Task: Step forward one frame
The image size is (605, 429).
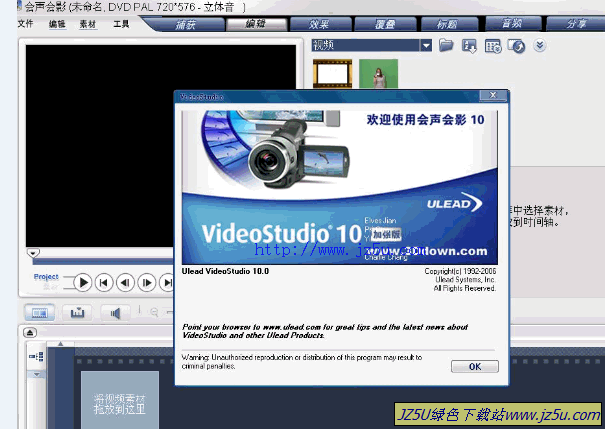Action: pyautogui.click(x=147, y=283)
